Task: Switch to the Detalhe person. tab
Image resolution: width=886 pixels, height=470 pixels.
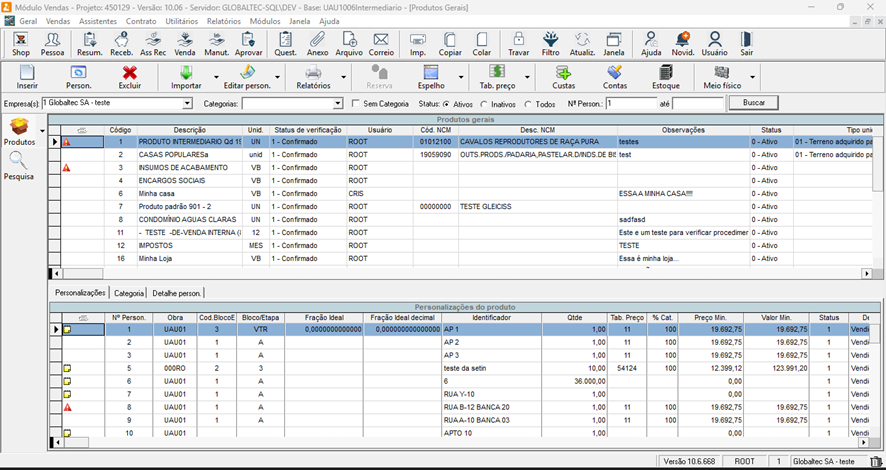Action: (176, 293)
